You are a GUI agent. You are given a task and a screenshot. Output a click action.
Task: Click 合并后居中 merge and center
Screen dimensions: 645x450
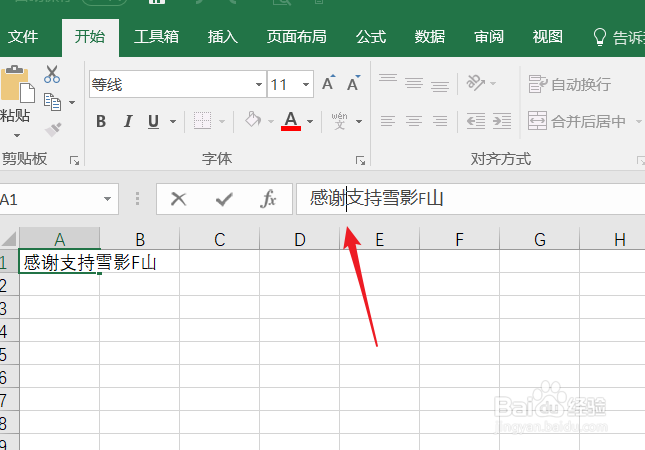pos(577,121)
